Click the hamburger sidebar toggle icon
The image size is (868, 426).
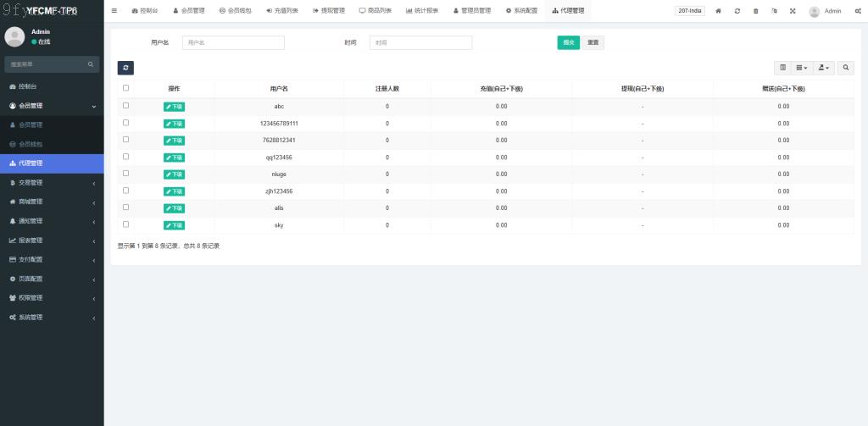coord(114,11)
